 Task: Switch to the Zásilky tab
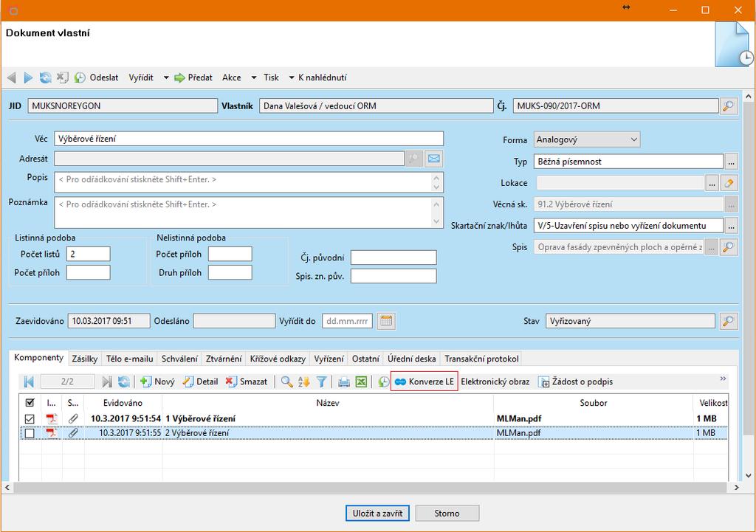(84, 359)
